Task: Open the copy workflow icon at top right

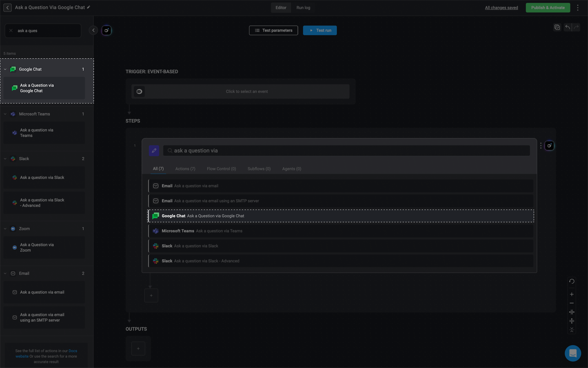Action: pyautogui.click(x=557, y=27)
